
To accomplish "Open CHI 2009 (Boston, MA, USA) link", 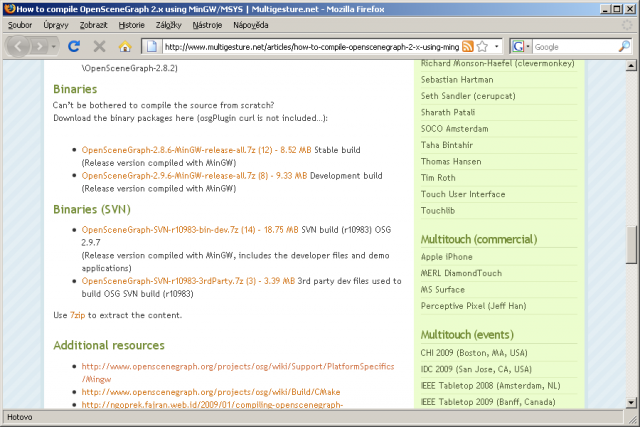I will coord(474,353).
